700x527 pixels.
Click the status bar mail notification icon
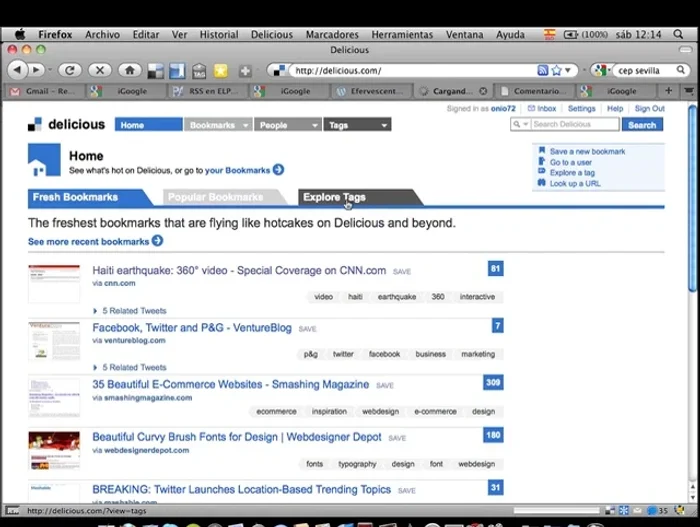coord(637,510)
